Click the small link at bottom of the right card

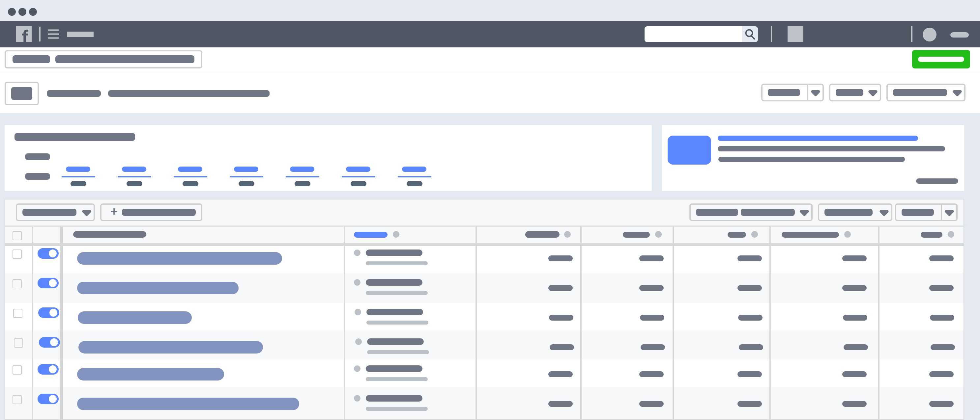(x=937, y=181)
